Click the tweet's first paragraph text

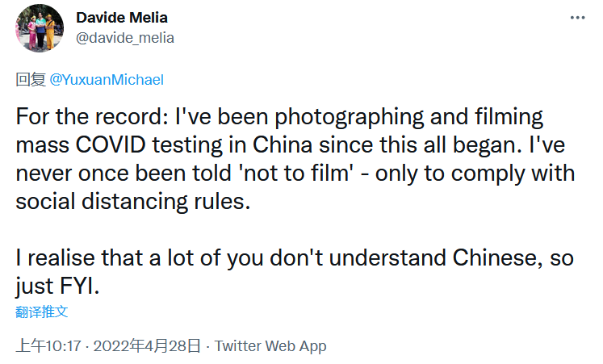(x=291, y=158)
